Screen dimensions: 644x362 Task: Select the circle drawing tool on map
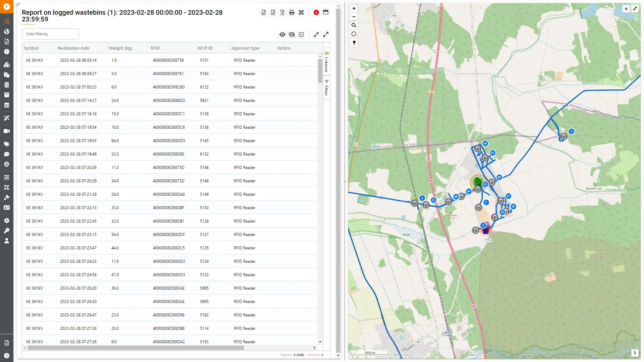click(354, 34)
